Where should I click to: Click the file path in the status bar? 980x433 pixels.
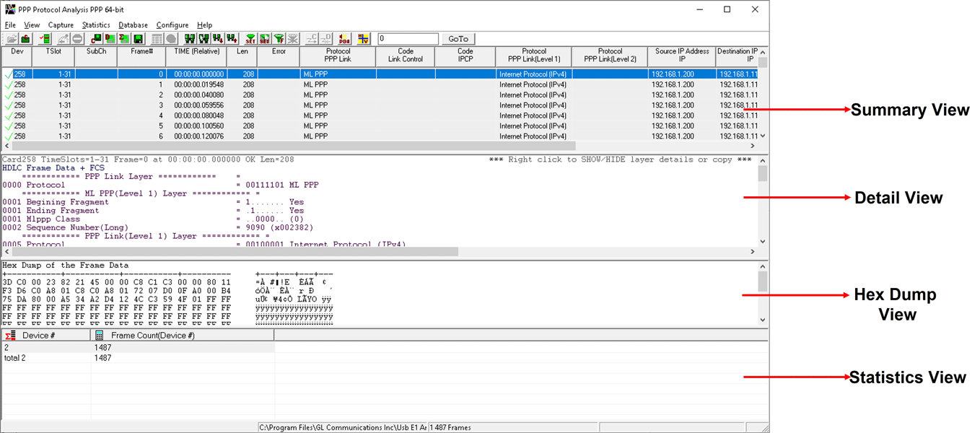pos(343,428)
